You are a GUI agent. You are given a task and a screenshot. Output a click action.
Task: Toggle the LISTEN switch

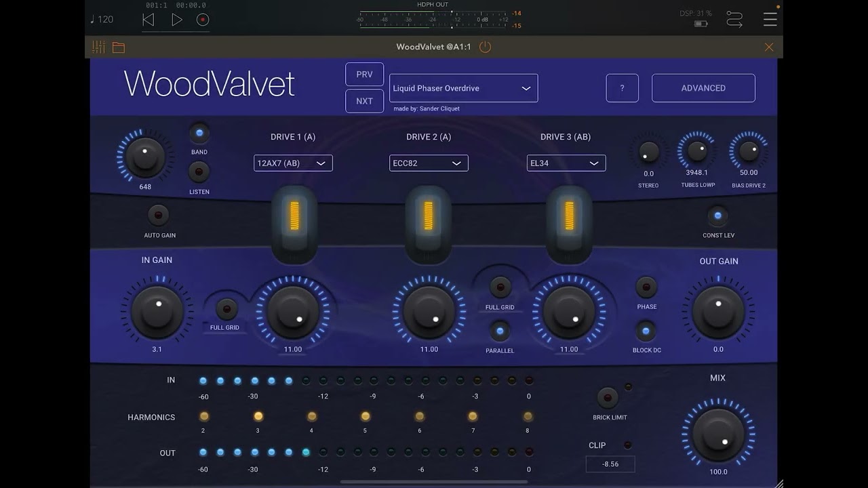coord(199,172)
